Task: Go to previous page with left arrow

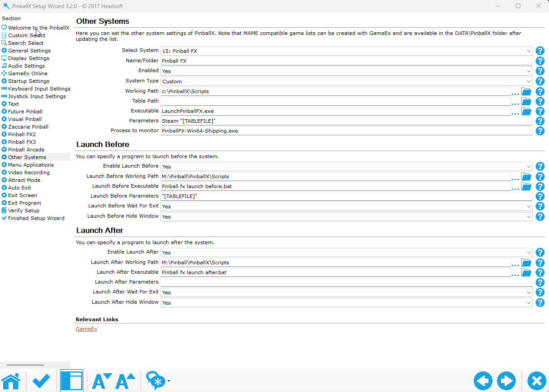Action: click(483, 381)
